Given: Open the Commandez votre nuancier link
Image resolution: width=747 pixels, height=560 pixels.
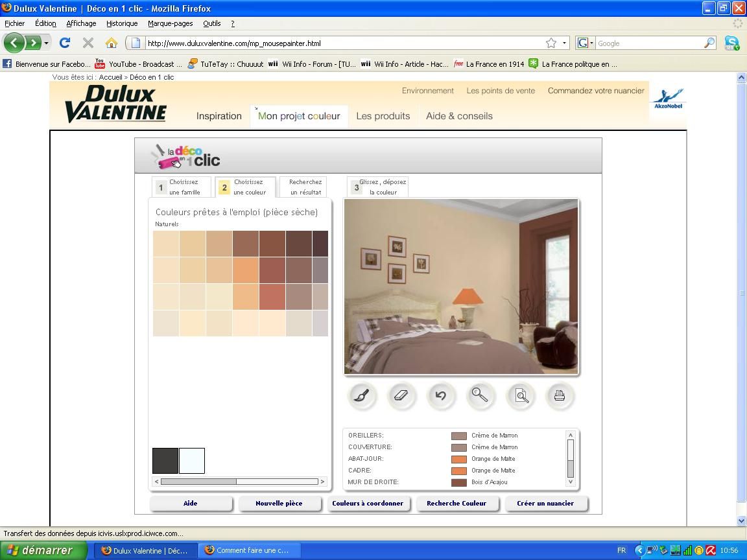Looking at the screenshot, I should (x=596, y=91).
